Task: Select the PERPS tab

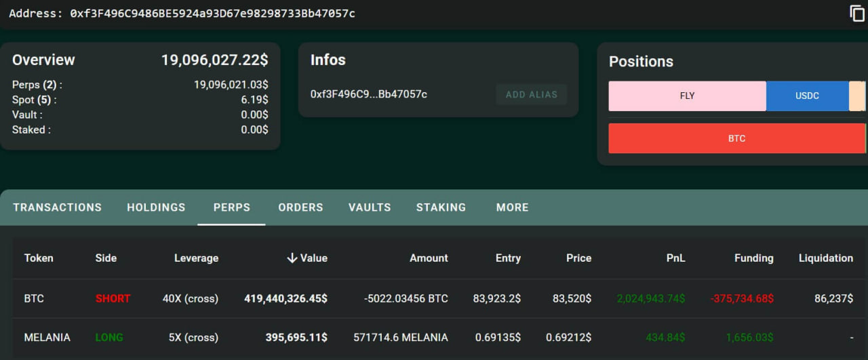Action: (231, 207)
